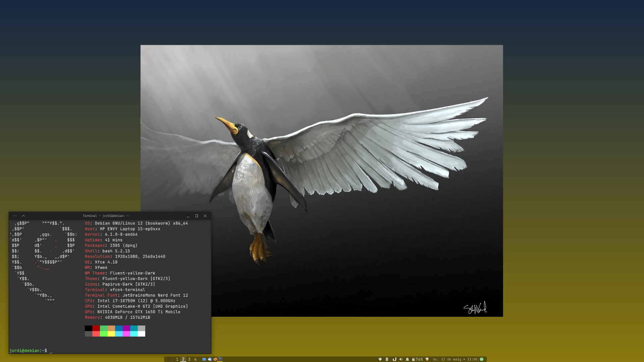Click the red neofetch color block

(x=96, y=328)
